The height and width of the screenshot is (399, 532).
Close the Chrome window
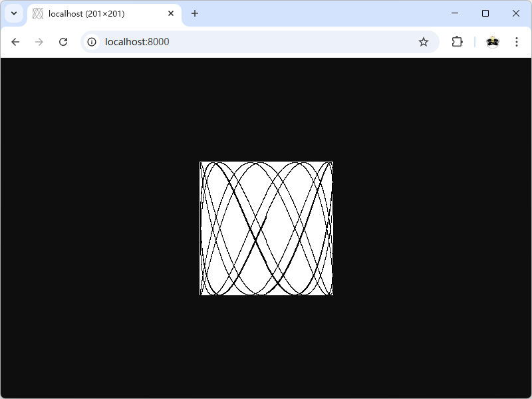(516, 13)
